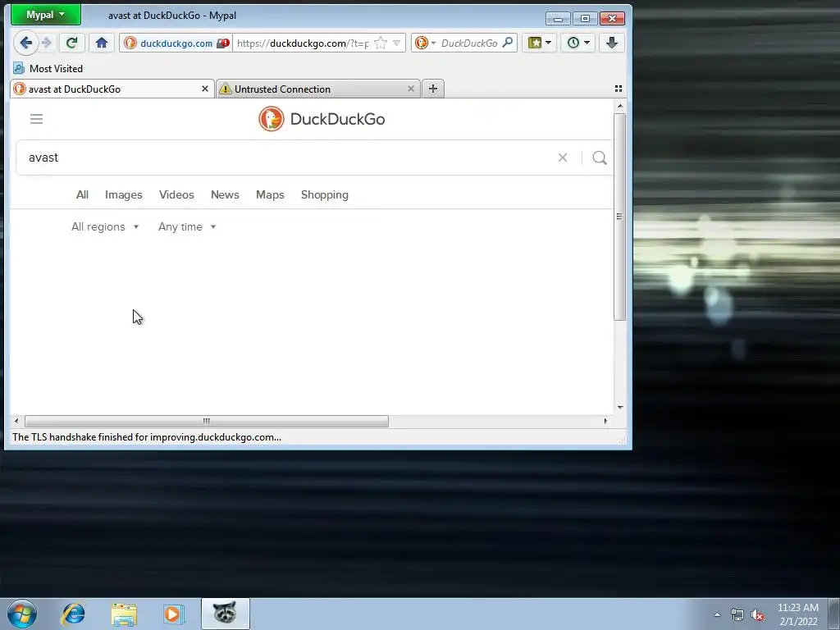Click the Mypal raccoon taskbar button
Viewport: 840px width, 630px height.
tap(225, 614)
